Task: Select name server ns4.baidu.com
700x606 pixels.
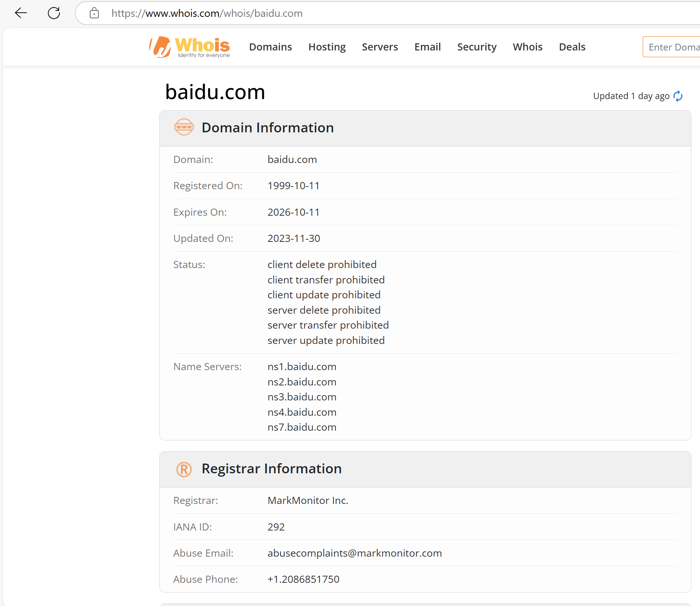Action: (302, 412)
